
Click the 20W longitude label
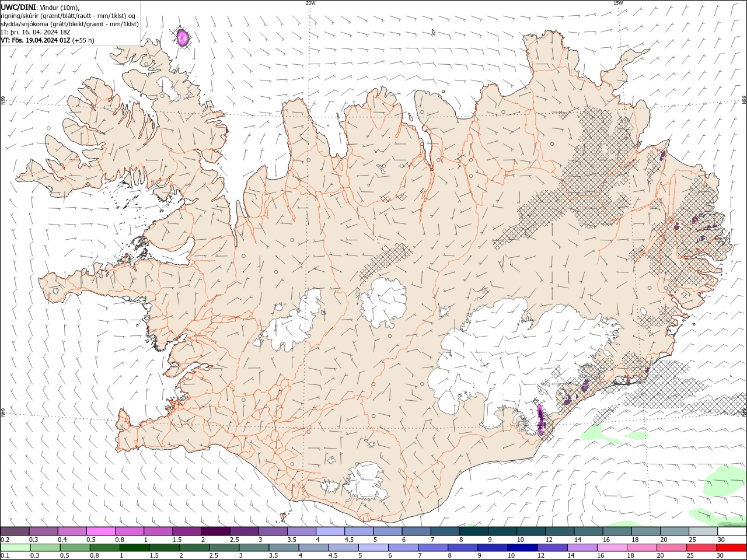310,3
